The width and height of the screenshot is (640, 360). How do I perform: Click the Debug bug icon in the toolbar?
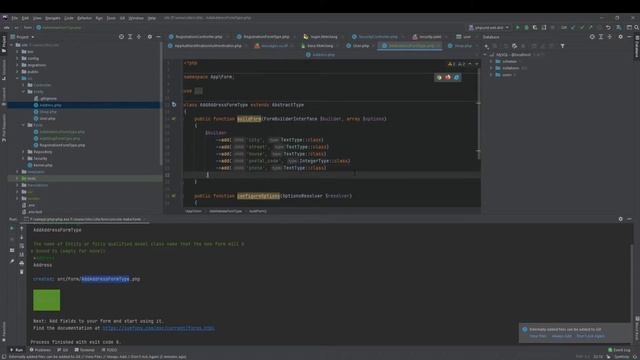coord(527,27)
